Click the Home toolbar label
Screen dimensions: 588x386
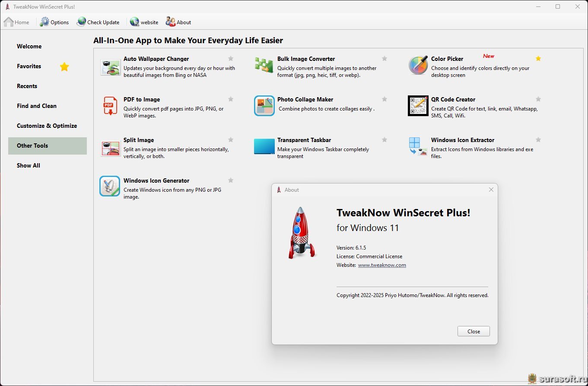pyautogui.click(x=22, y=22)
